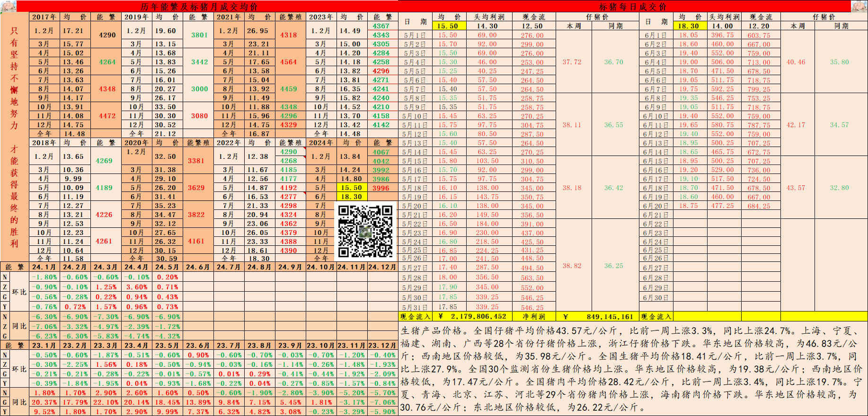Select the 2019年 header cell
Viewport: 868px width, 416px height.
tap(136, 17)
